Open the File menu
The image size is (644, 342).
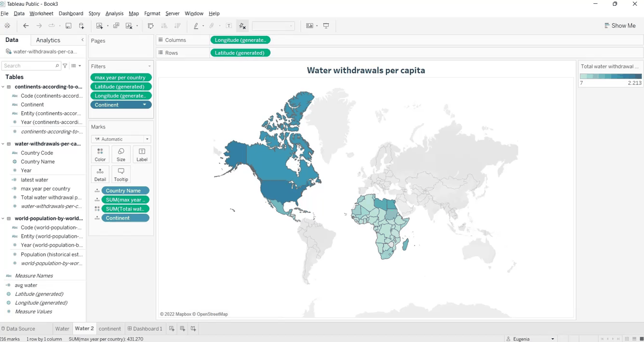[5, 13]
